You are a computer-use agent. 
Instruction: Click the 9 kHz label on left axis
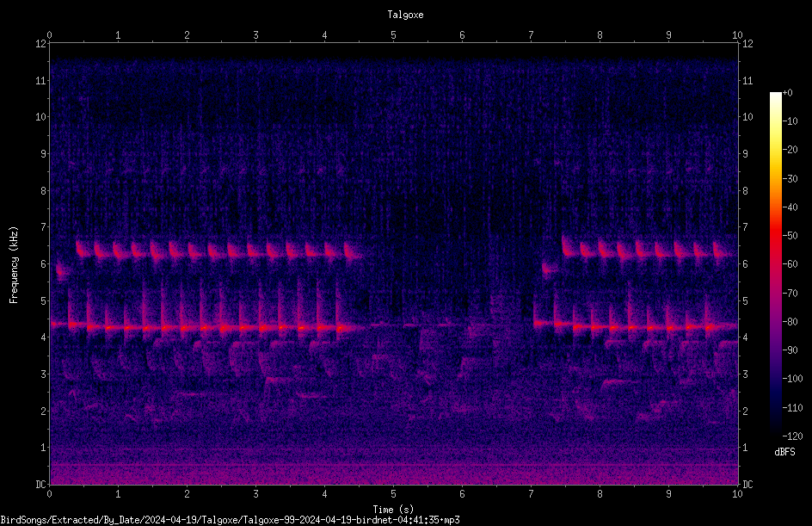[44, 153]
